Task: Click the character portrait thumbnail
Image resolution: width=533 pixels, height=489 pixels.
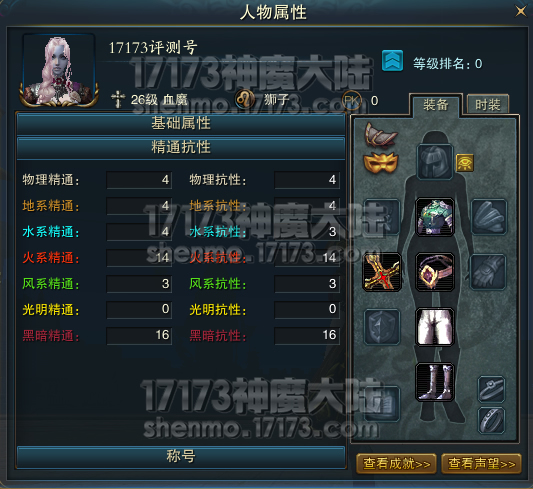Action: click(x=58, y=70)
